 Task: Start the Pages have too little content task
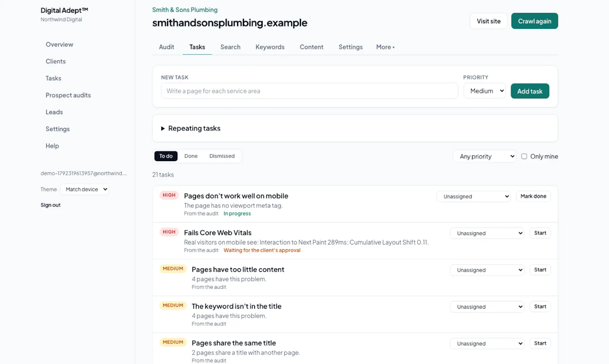pos(540,270)
